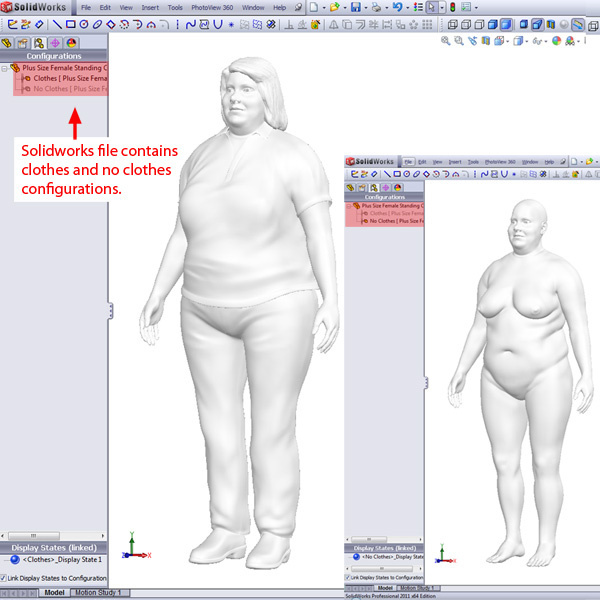Open DisplayManager appearance tab in left panel
The height and width of the screenshot is (600, 600).
(71, 43)
